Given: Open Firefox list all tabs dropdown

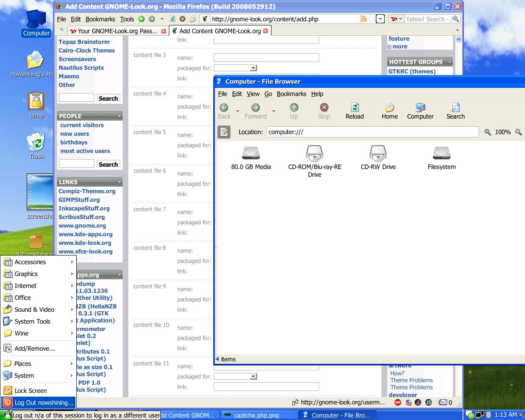Looking at the screenshot, I should click(x=457, y=30).
